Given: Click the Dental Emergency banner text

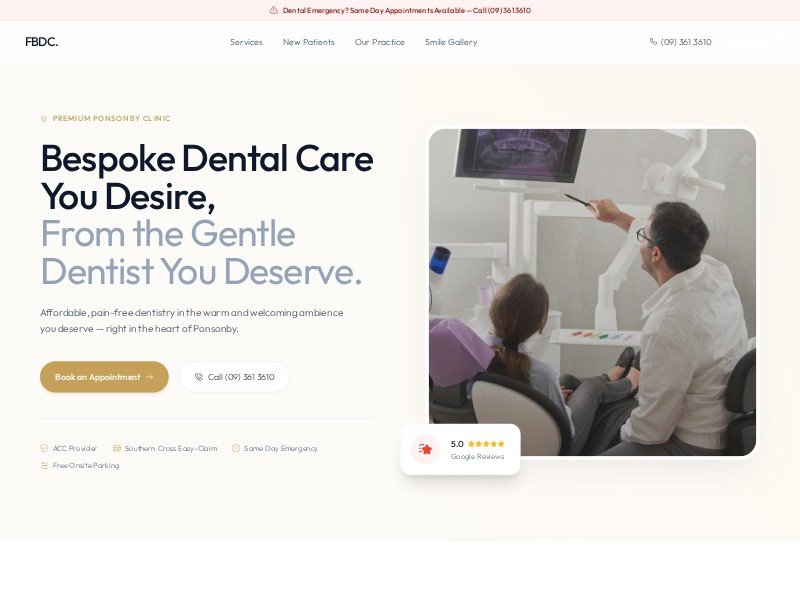Looking at the screenshot, I should point(407,10).
